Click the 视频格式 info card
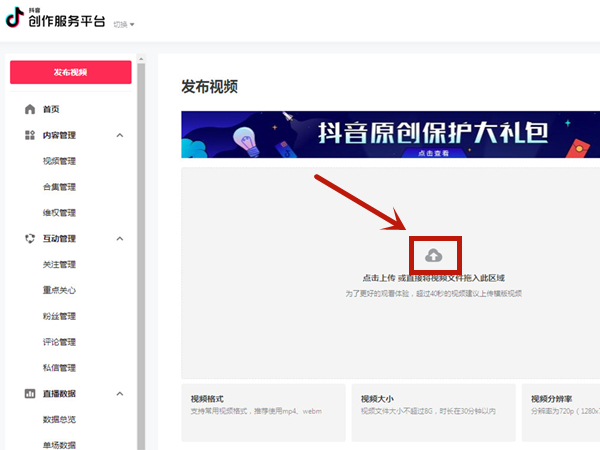This screenshot has height=450, width=600. [263, 412]
